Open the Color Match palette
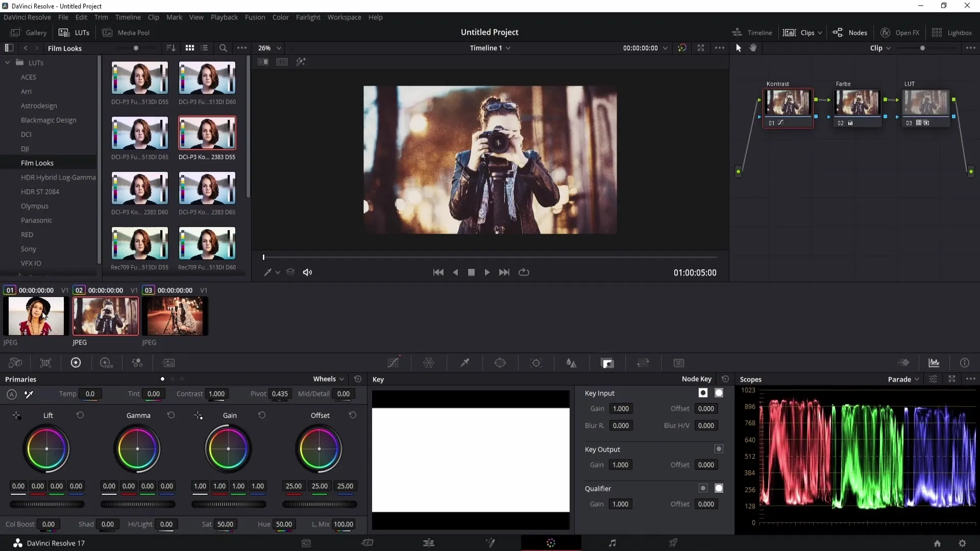Viewport: 980px width, 551px height. [x=45, y=363]
